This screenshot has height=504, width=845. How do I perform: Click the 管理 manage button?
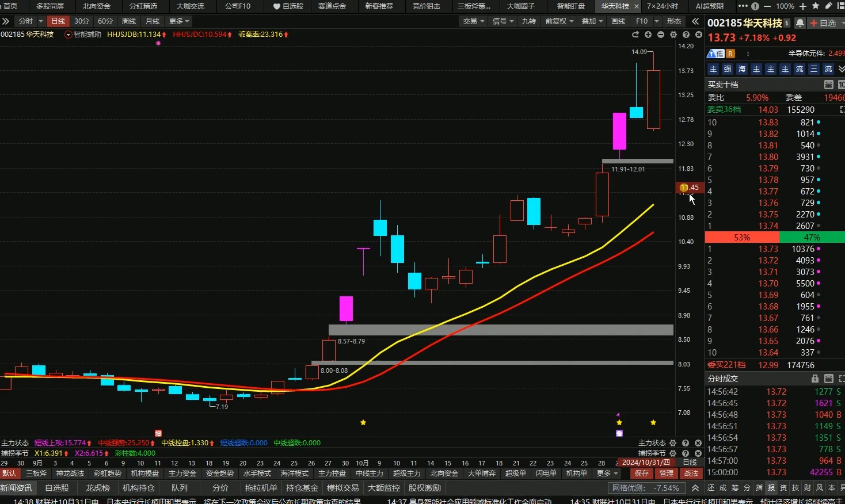pos(667,474)
